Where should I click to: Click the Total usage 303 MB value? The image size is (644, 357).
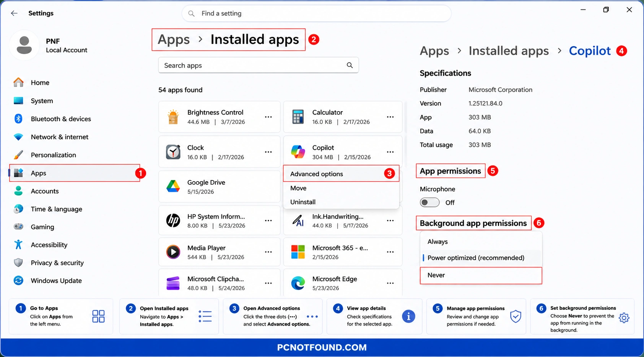[480, 145]
